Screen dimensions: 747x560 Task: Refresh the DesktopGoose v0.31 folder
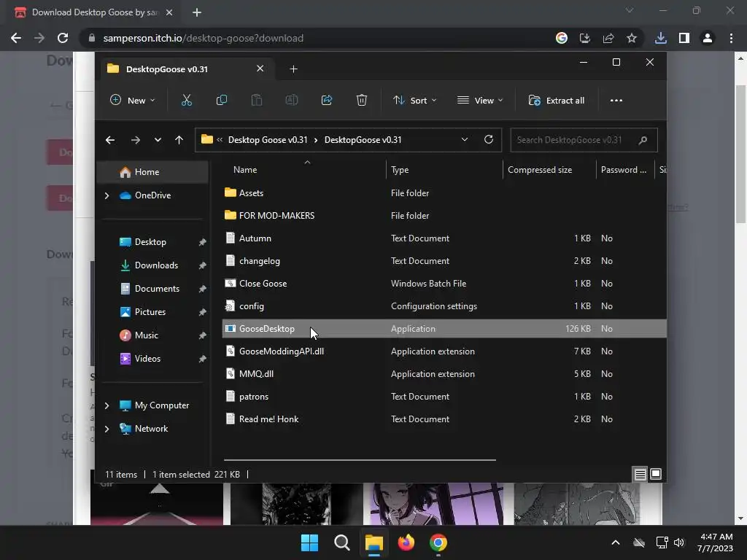click(489, 139)
